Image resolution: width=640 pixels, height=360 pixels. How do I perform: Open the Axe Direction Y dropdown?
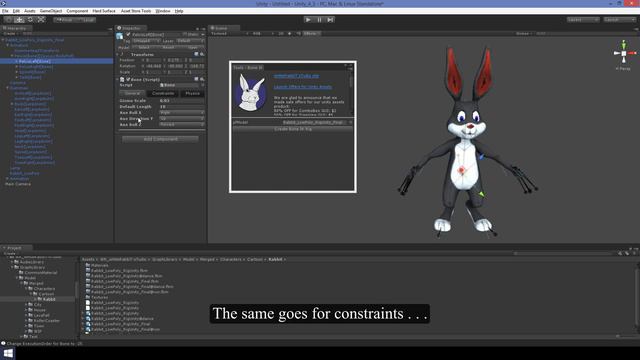[x=182, y=118]
